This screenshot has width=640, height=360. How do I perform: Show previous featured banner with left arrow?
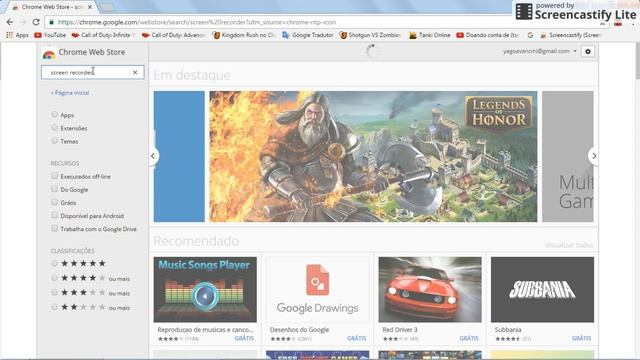click(x=153, y=156)
